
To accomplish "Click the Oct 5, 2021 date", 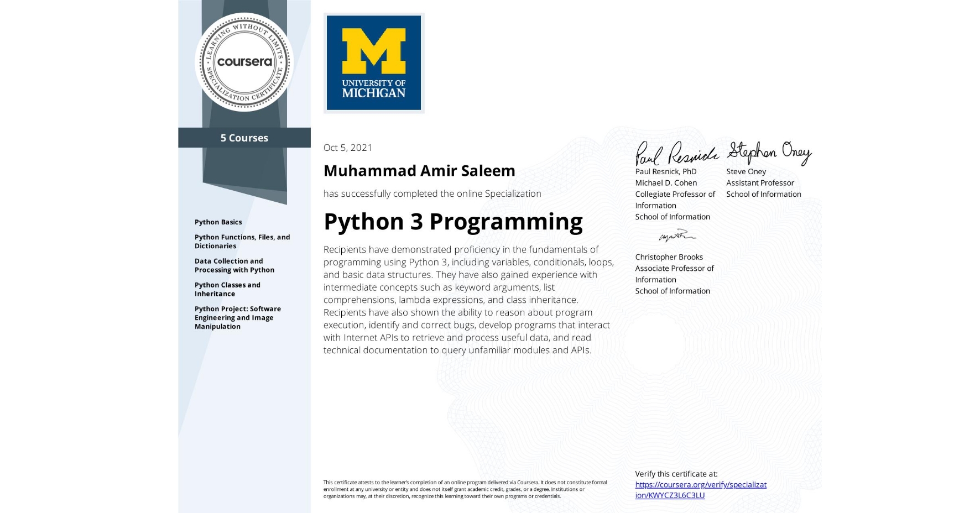I will coord(348,148).
